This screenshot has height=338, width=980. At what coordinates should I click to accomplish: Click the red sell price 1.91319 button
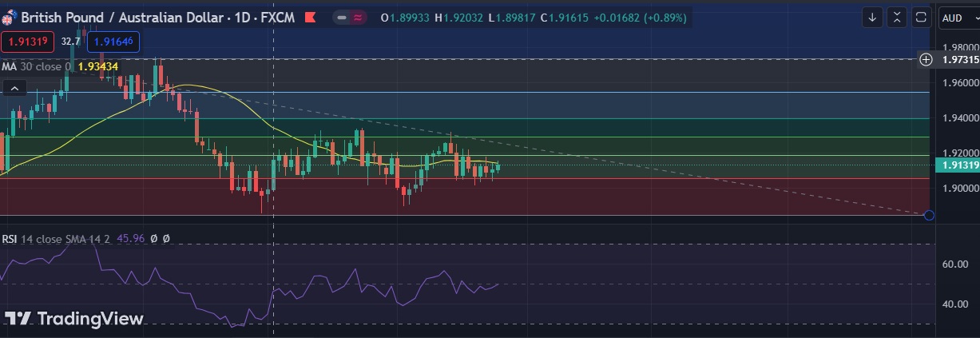(x=27, y=42)
